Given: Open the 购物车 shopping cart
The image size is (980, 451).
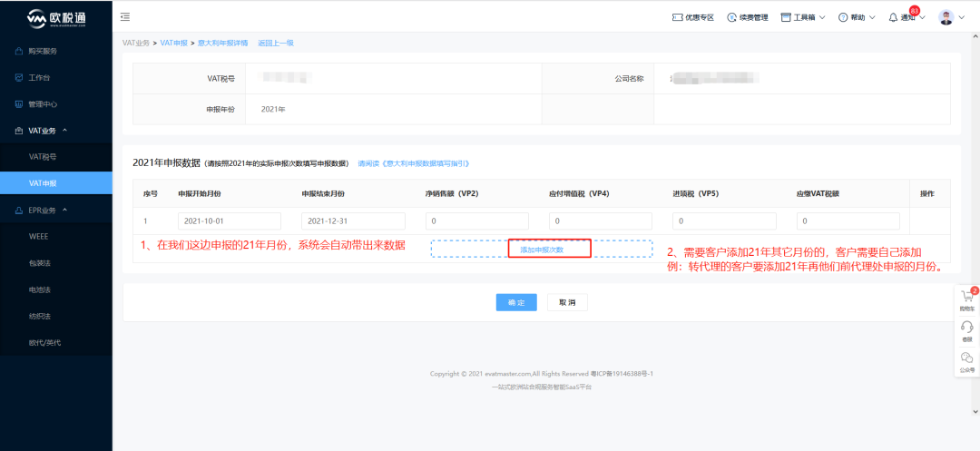Looking at the screenshot, I should (967, 299).
